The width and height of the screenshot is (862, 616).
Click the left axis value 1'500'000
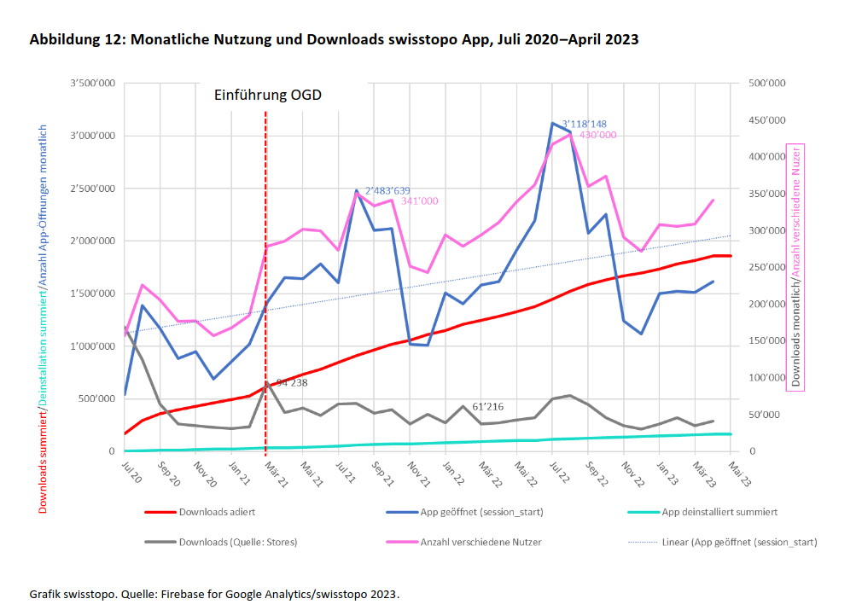click(93, 293)
